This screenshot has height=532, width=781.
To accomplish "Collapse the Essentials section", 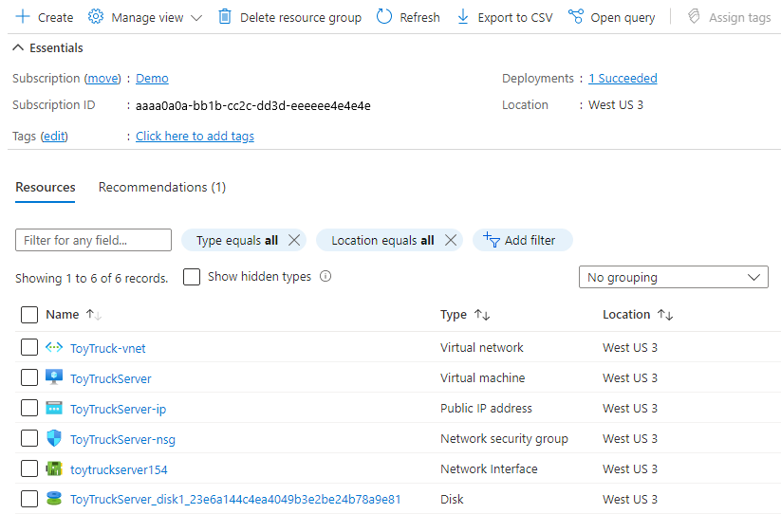I will (18, 47).
